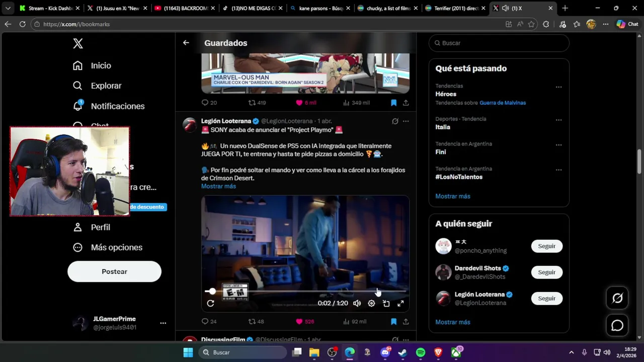Image resolution: width=644 pixels, height=362 pixels.
Task: Open browser settings and more menu
Action: click(606, 24)
